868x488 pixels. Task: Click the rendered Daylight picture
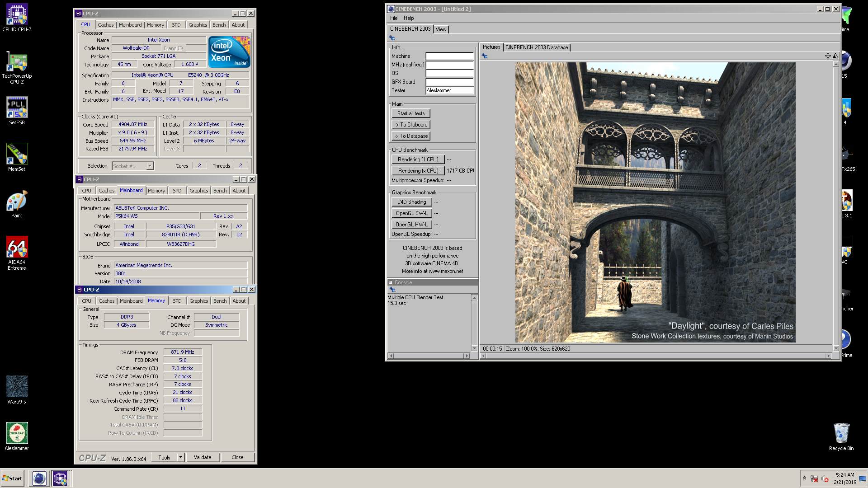(x=655, y=202)
